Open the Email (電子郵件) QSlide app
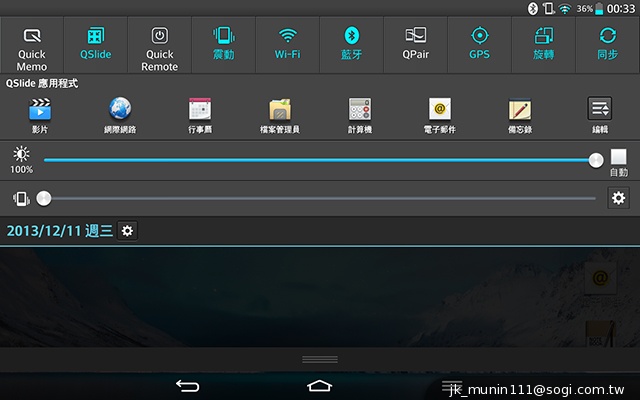The width and height of the screenshot is (640, 400). point(440,115)
